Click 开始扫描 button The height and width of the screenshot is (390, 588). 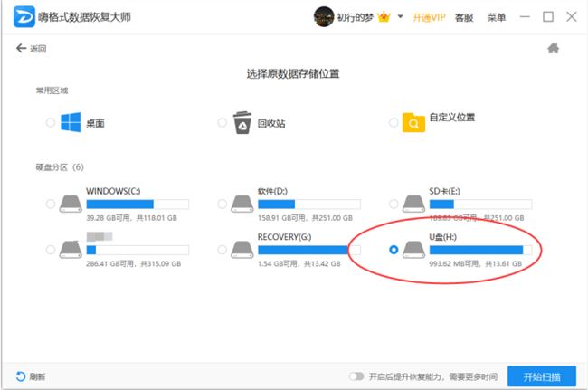click(542, 376)
